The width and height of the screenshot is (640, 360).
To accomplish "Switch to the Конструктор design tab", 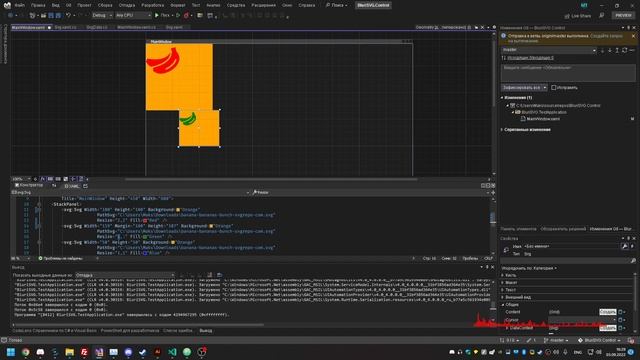I will 29,185.
